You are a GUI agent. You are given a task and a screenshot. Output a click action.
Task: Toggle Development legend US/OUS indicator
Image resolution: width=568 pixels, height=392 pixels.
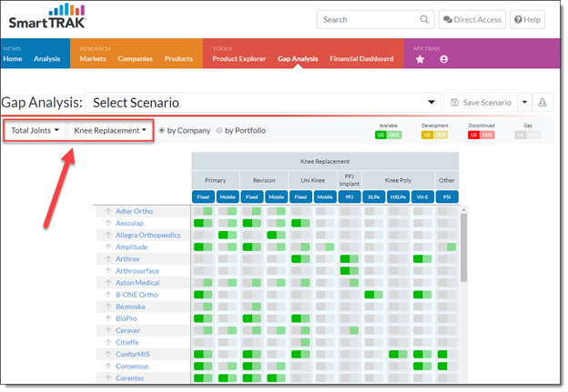point(434,135)
